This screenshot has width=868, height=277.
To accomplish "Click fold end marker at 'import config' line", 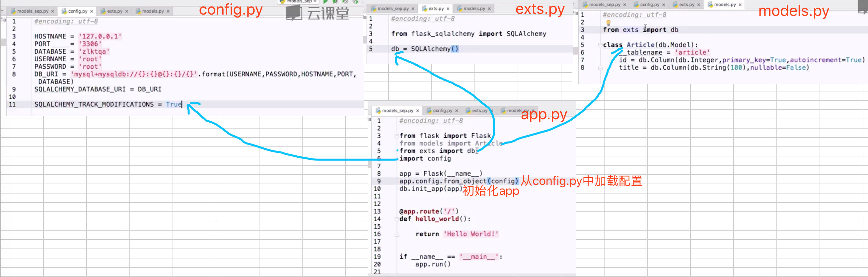I will pyautogui.click(x=397, y=159).
